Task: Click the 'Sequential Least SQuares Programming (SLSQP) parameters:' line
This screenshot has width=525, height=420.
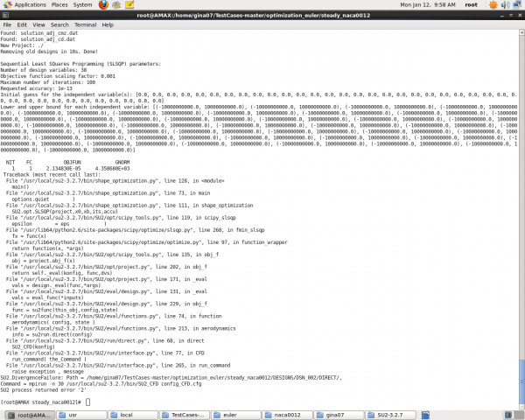Action: (x=80, y=64)
